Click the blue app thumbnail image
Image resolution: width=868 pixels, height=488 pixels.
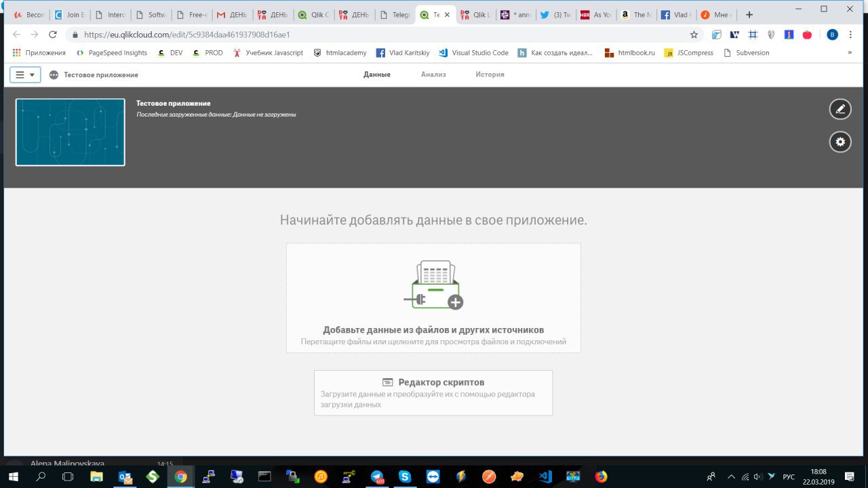point(71,132)
